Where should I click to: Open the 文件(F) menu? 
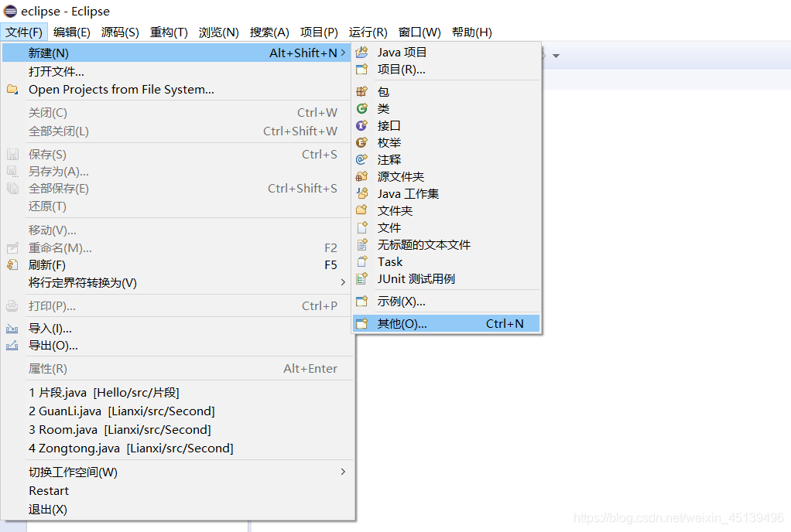[x=24, y=32]
